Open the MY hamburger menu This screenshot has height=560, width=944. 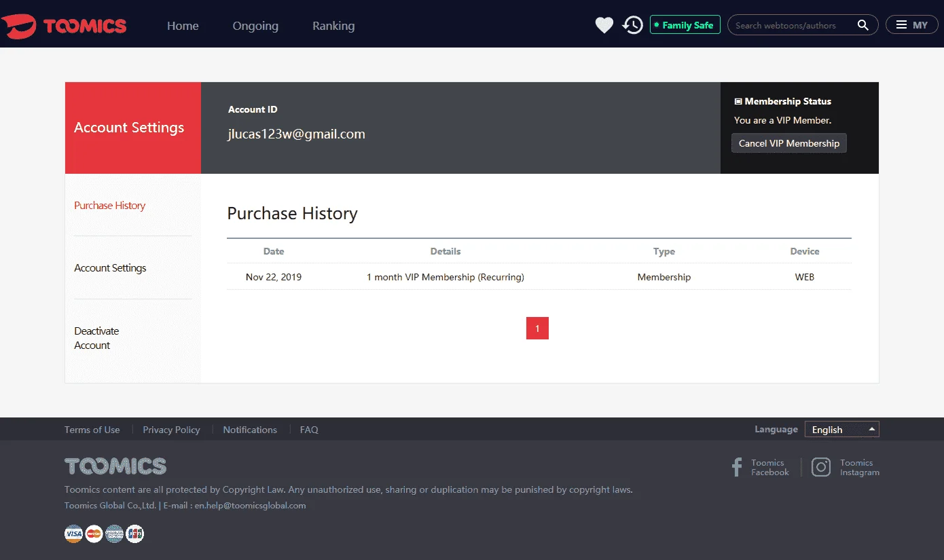tap(911, 25)
